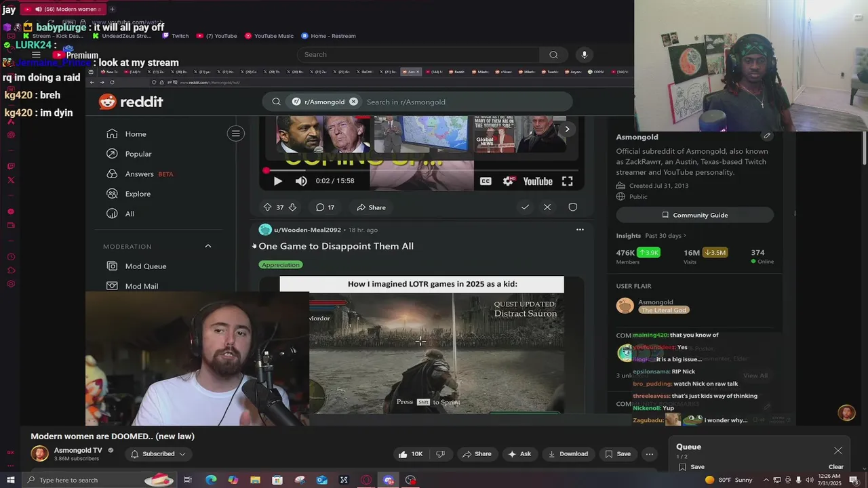Screen dimensions: 868x488
Task: Open the LOTR games image post
Action: (x=421, y=344)
